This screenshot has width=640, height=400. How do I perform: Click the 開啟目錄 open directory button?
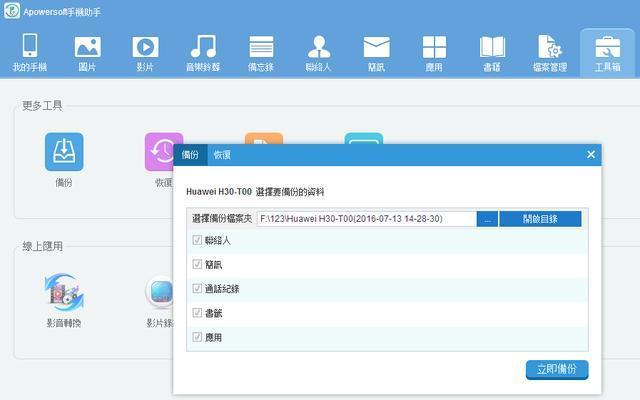pos(540,218)
